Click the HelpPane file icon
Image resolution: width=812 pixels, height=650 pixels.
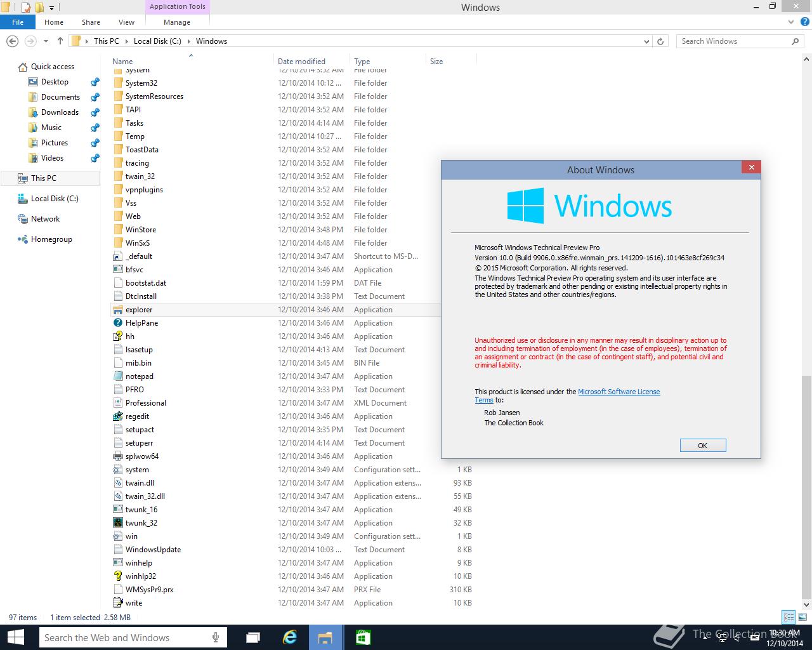(117, 323)
